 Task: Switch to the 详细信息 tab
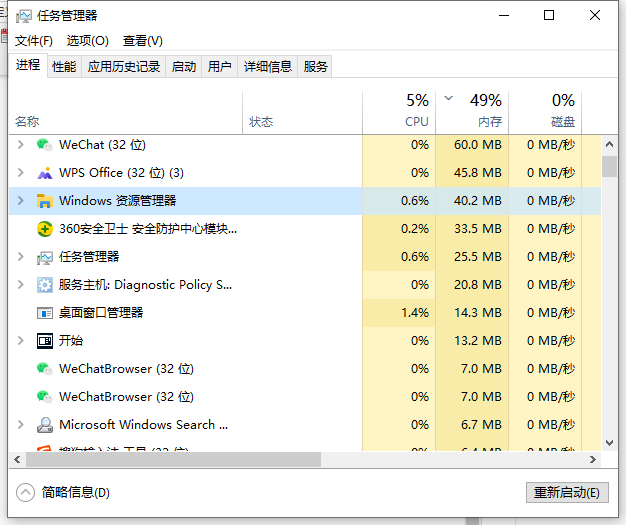coord(267,66)
